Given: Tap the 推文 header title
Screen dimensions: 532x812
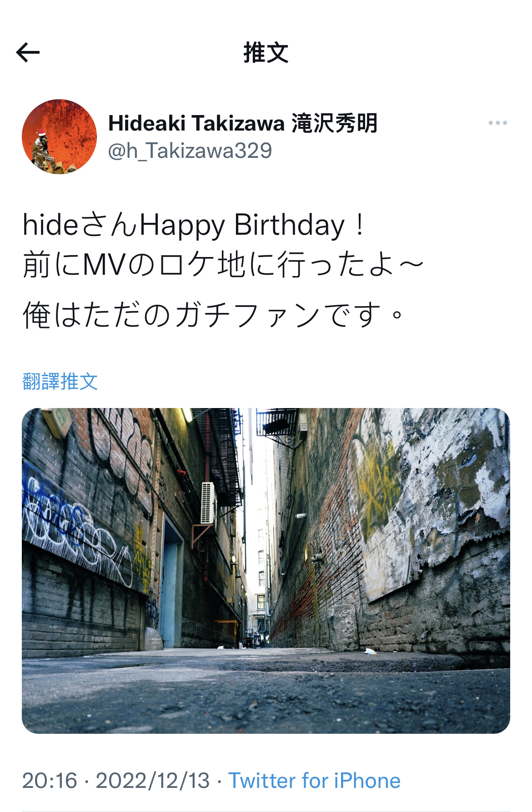Looking at the screenshot, I should coord(266,52).
